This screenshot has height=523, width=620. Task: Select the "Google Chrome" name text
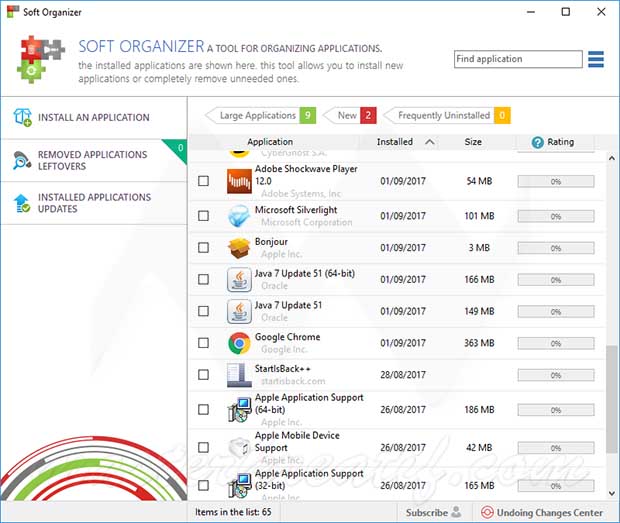287,337
